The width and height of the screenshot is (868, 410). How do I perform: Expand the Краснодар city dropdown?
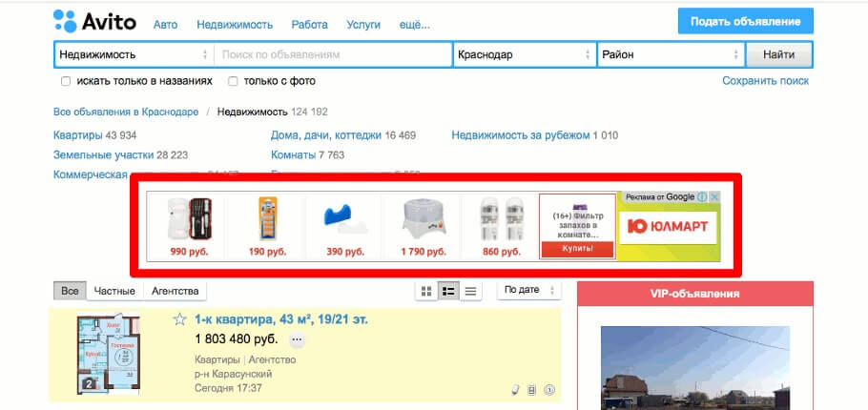[524, 54]
